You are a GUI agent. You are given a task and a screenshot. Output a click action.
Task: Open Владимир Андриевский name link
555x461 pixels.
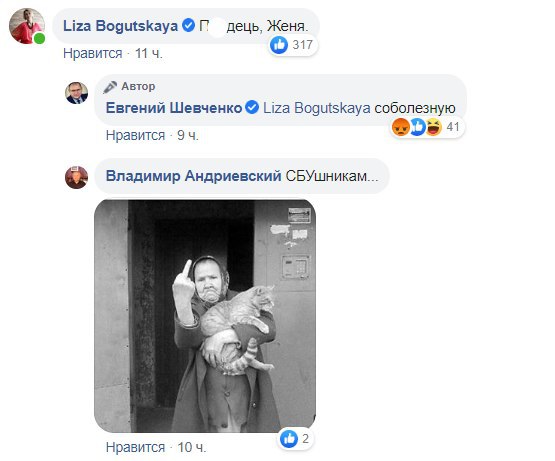tap(194, 176)
